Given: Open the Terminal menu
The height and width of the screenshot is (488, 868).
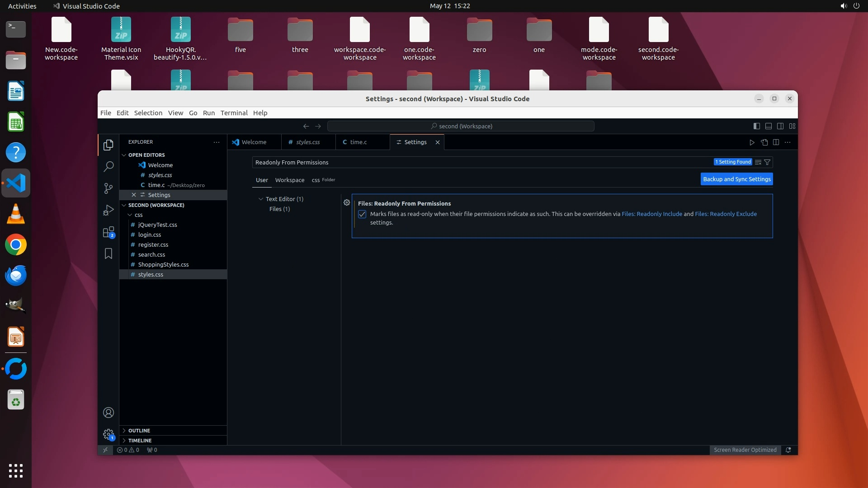Looking at the screenshot, I should pyautogui.click(x=234, y=113).
